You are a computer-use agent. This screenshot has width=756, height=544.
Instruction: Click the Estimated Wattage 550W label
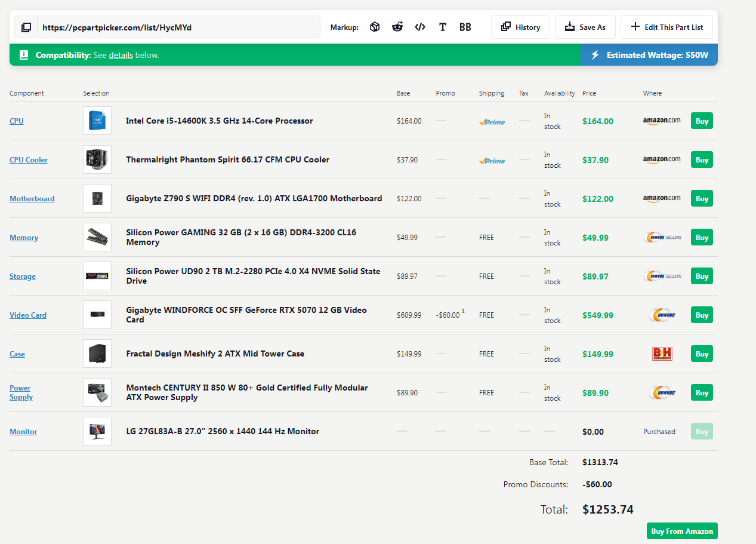pyautogui.click(x=658, y=55)
